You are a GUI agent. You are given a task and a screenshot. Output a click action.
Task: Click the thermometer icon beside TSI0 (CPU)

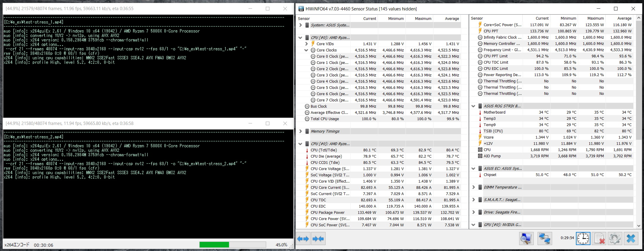480,131
